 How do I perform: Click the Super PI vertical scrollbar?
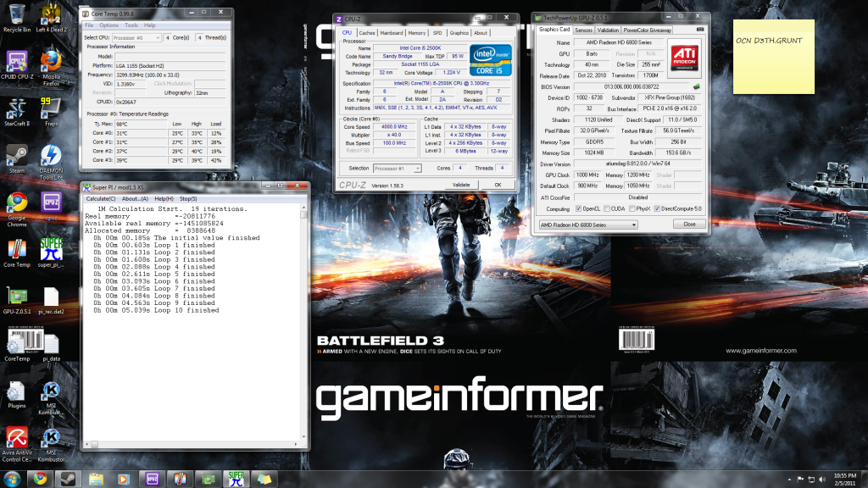pyautogui.click(x=303, y=323)
